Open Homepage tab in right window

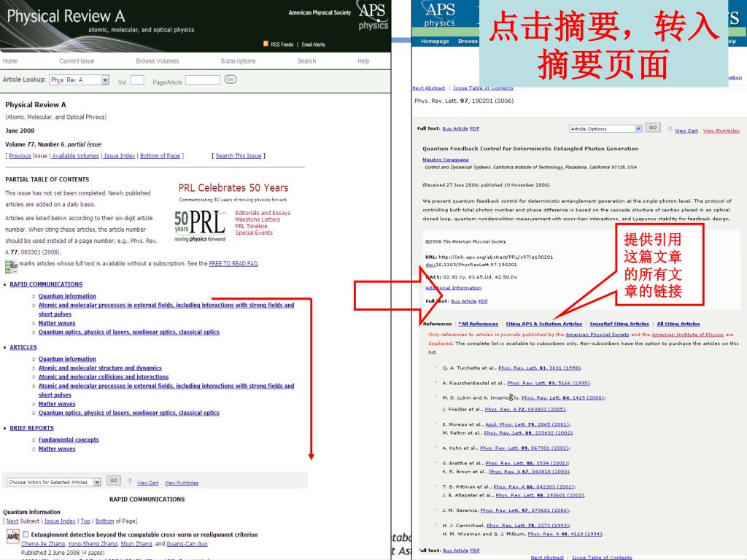pyautogui.click(x=435, y=42)
